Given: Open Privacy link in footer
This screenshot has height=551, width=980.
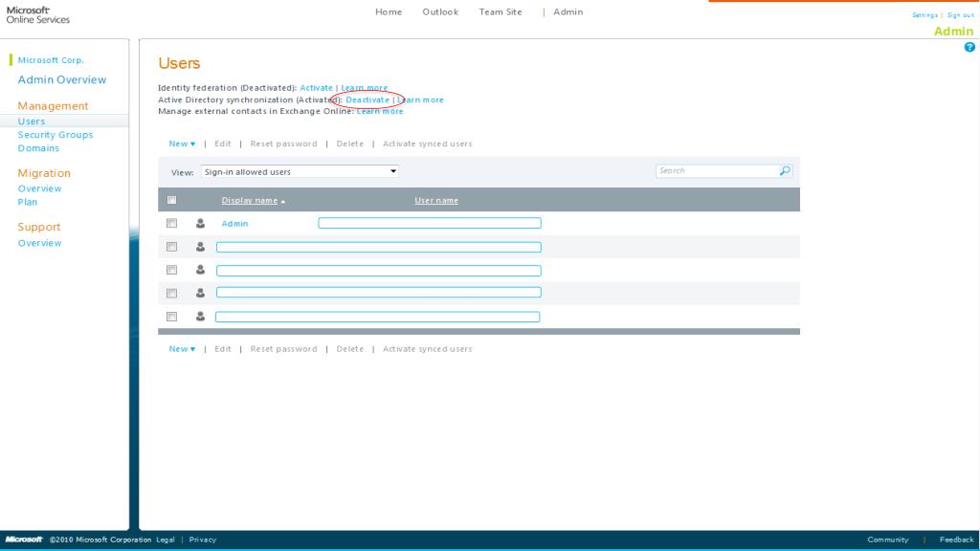Looking at the screenshot, I should (x=203, y=540).
